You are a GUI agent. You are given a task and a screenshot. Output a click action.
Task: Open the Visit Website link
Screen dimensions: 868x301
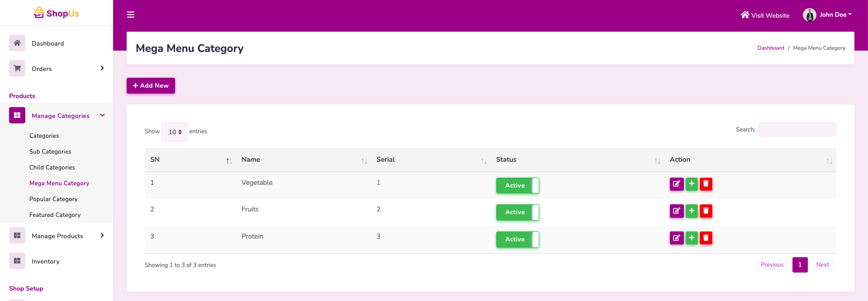pos(765,15)
